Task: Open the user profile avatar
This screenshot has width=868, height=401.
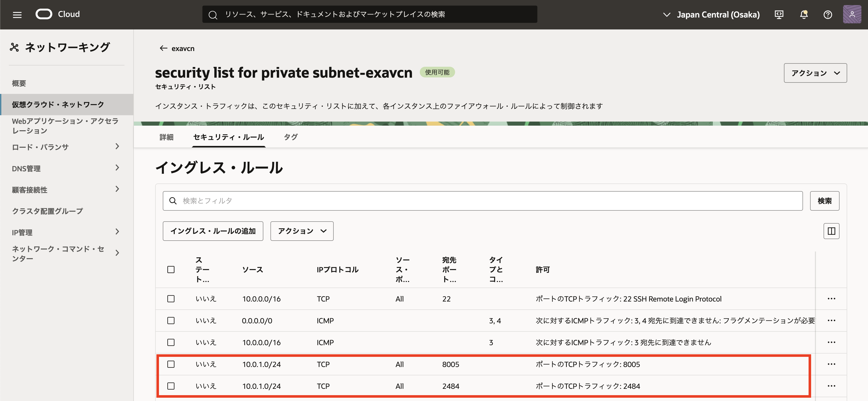Action: [852, 14]
